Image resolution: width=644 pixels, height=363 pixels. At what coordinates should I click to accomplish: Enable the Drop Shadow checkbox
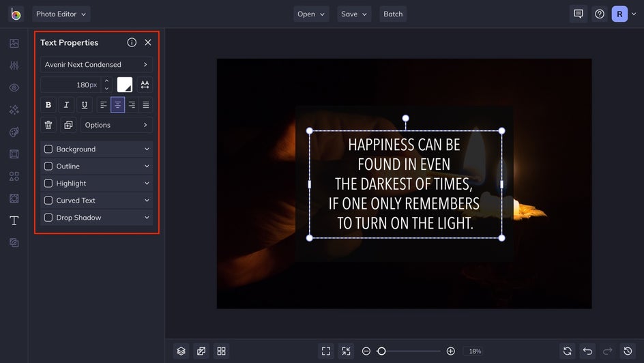tap(48, 218)
